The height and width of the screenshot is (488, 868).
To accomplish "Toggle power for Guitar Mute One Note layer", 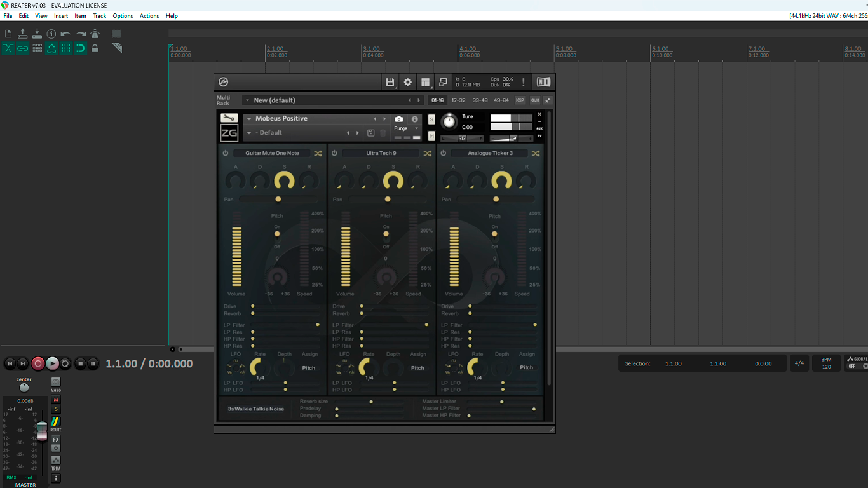I will click(226, 153).
